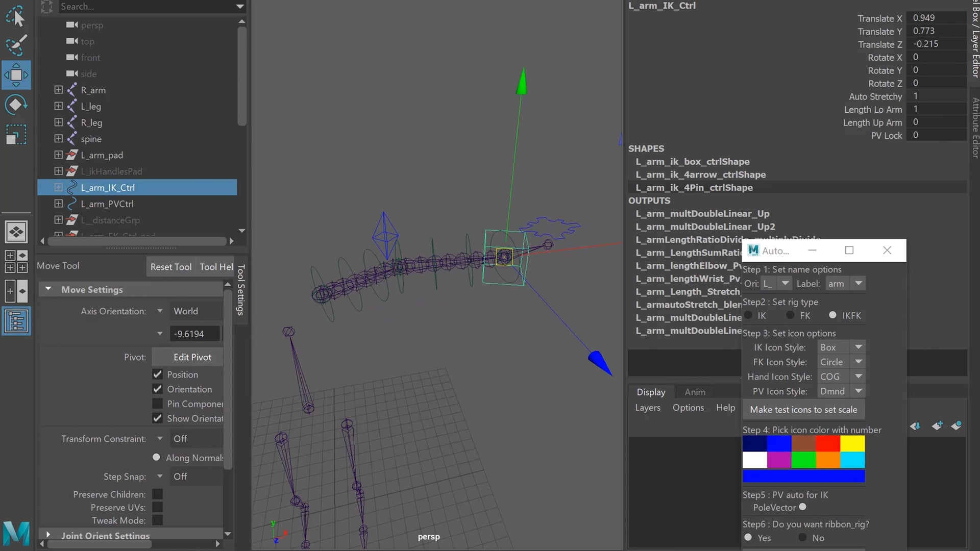Enable Pin Component Pivot in Move Settings
This screenshot has width=980, height=551.
(x=157, y=404)
